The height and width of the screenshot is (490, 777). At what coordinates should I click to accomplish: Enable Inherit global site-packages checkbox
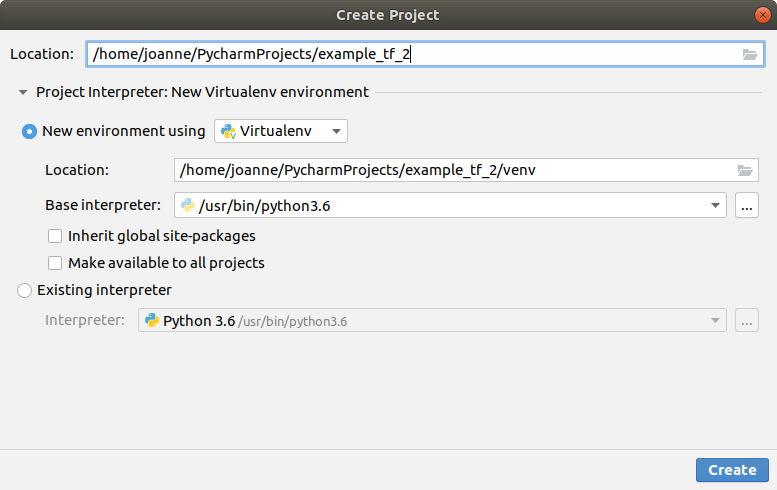55,236
